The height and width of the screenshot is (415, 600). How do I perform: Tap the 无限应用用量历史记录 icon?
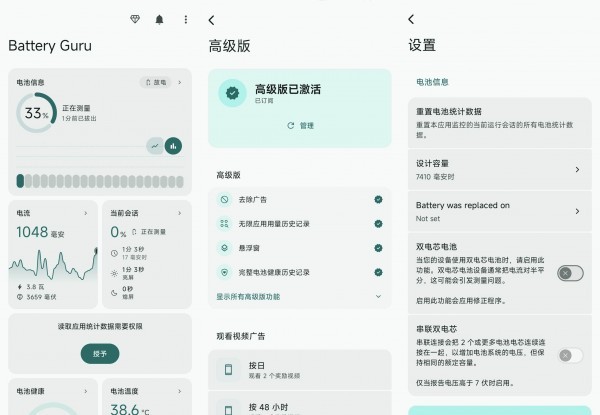pyautogui.click(x=225, y=224)
